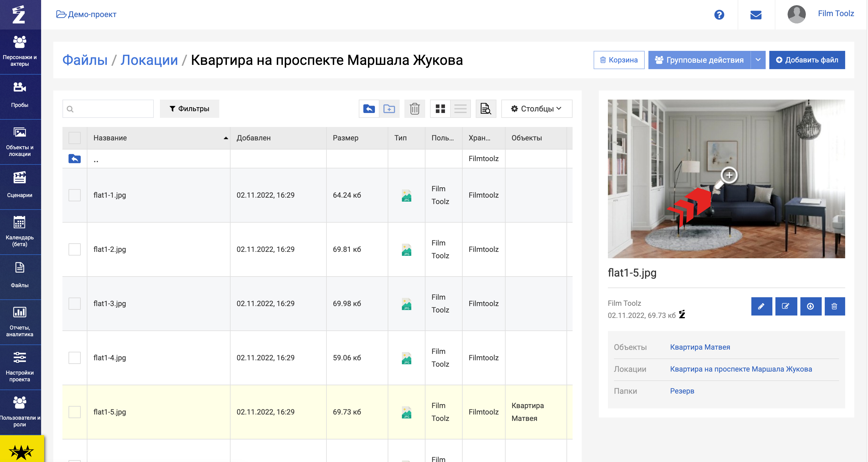Image resolution: width=868 pixels, height=462 pixels.
Task: Click the go up folder toolbar icon
Action: click(x=369, y=109)
